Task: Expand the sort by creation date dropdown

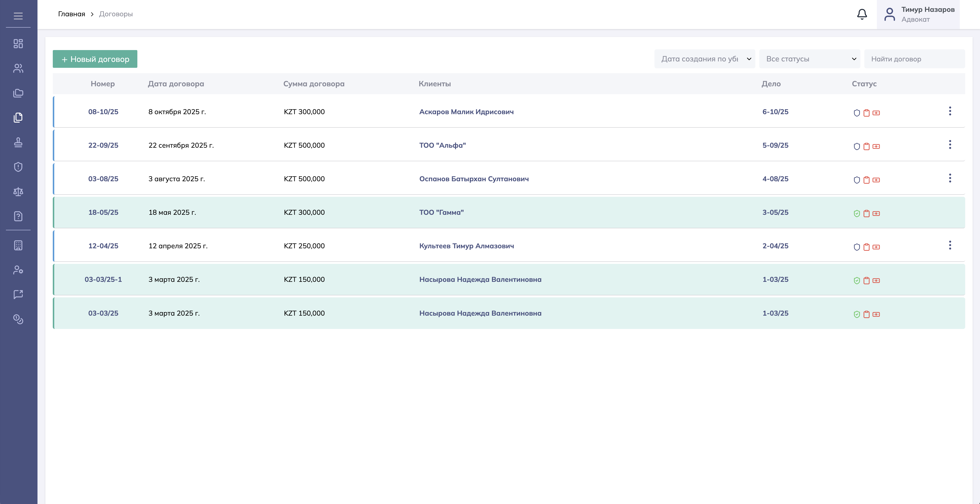Action: (x=705, y=59)
